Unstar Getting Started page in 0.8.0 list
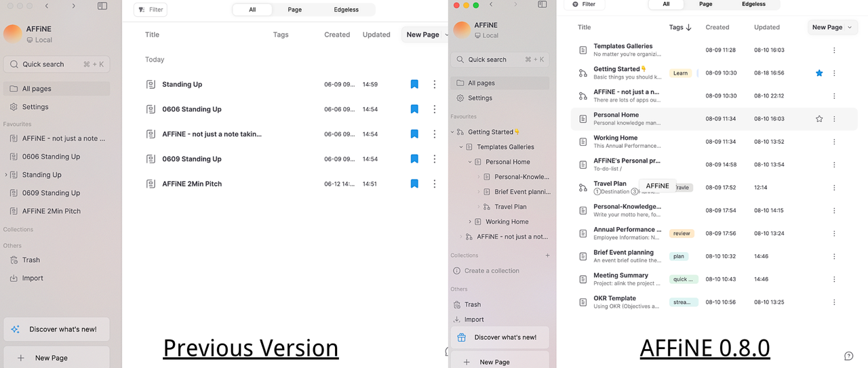The image size is (868, 368). tap(819, 73)
